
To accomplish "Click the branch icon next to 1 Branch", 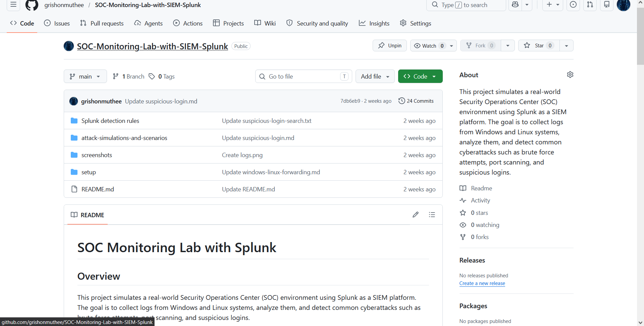I will pyautogui.click(x=116, y=76).
